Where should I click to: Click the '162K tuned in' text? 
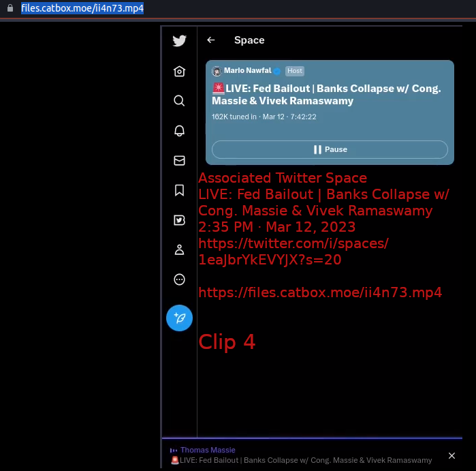(x=234, y=117)
